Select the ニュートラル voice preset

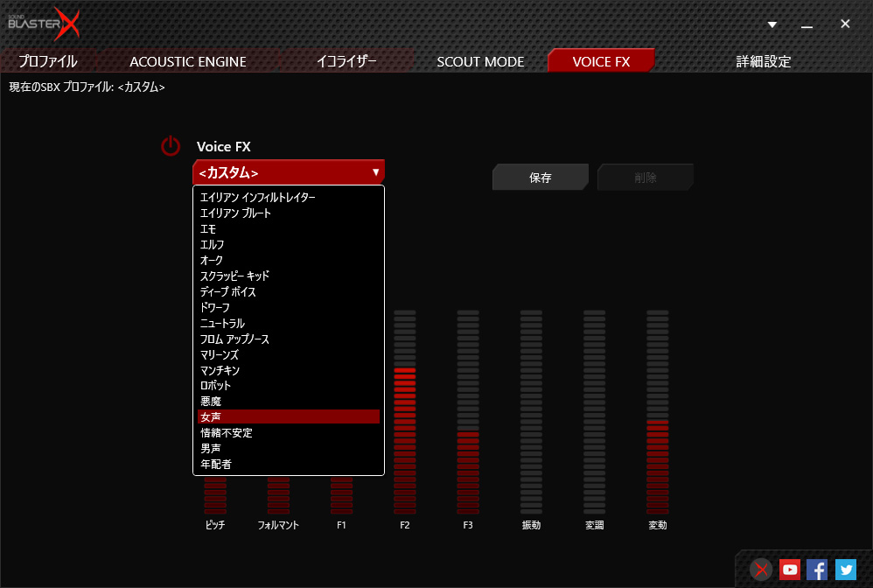pyautogui.click(x=289, y=323)
